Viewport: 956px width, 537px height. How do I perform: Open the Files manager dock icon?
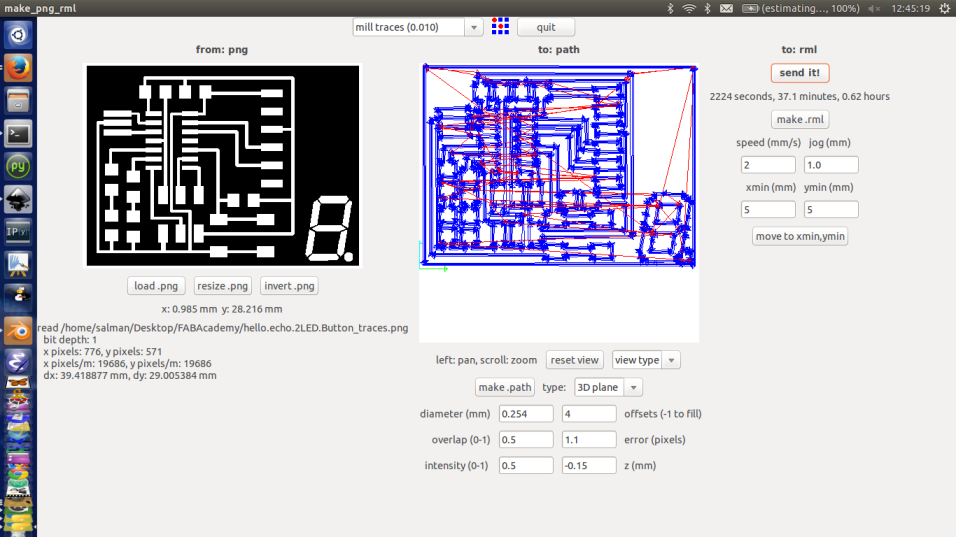pos(18,101)
